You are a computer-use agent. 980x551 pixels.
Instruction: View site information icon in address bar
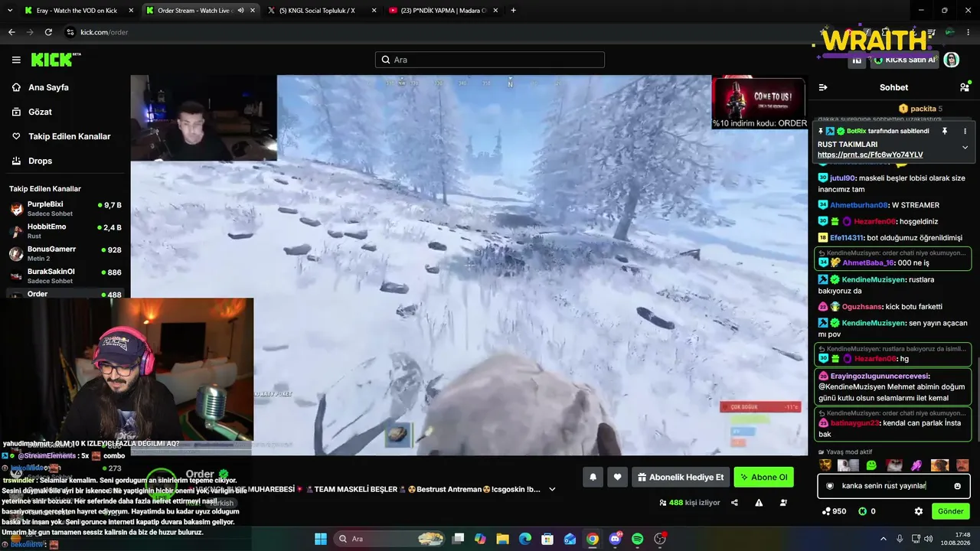pos(70,32)
